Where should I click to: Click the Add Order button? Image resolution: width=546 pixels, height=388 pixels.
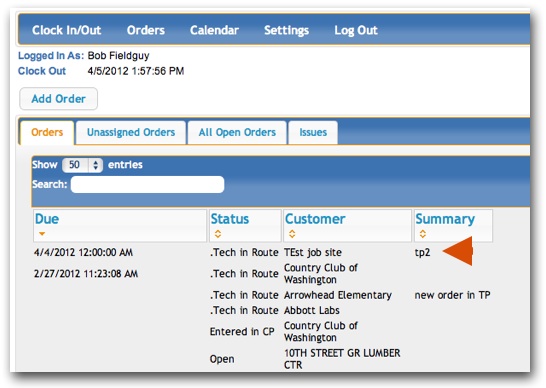click(58, 99)
